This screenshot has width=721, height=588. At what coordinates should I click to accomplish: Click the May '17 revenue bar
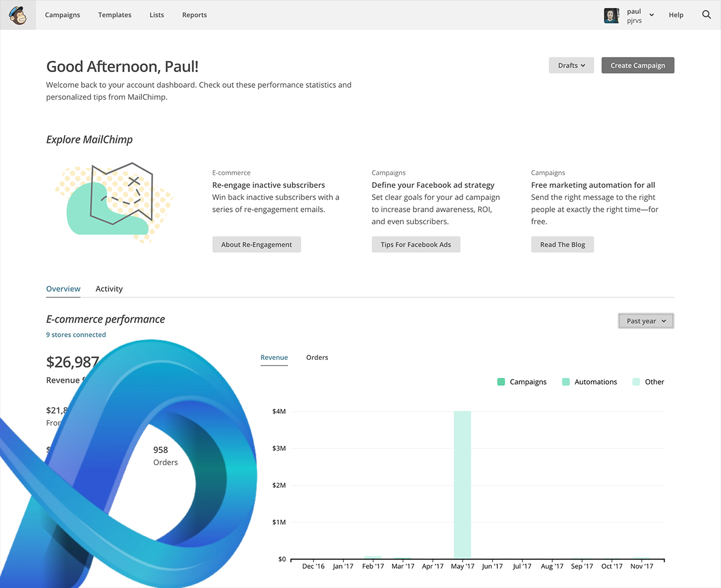coord(462,485)
